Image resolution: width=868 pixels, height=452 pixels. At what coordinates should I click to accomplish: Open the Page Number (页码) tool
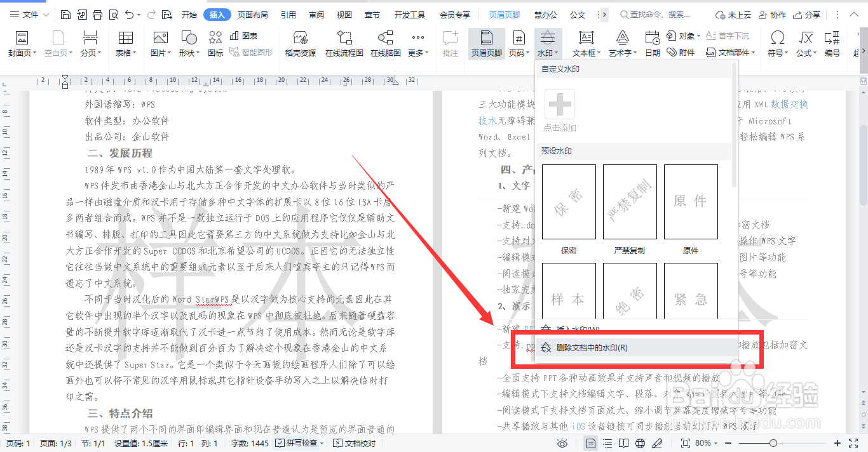[x=519, y=44]
